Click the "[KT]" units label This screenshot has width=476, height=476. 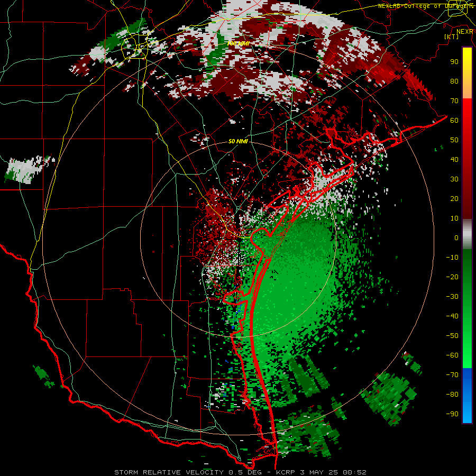coord(451,36)
